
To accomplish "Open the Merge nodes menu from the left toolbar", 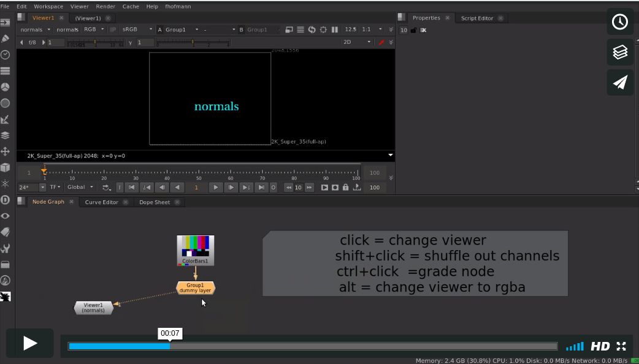I will pyautogui.click(x=6, y=135).
